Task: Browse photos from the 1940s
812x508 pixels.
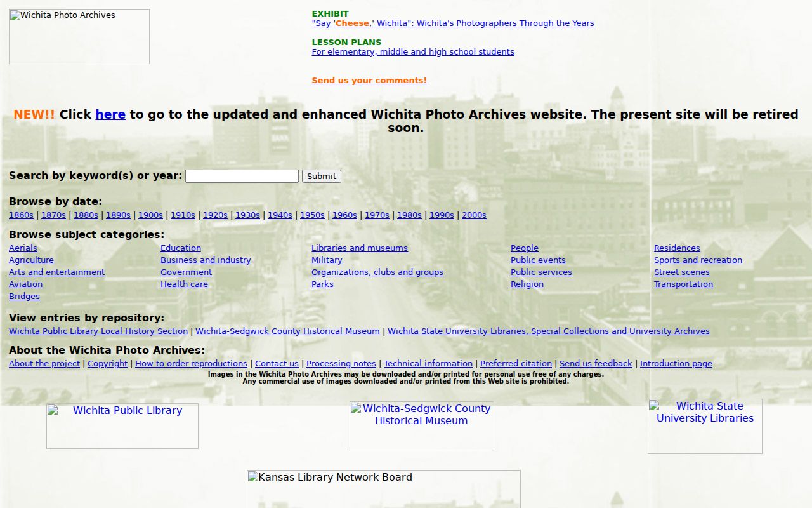Action: [280, 215]
